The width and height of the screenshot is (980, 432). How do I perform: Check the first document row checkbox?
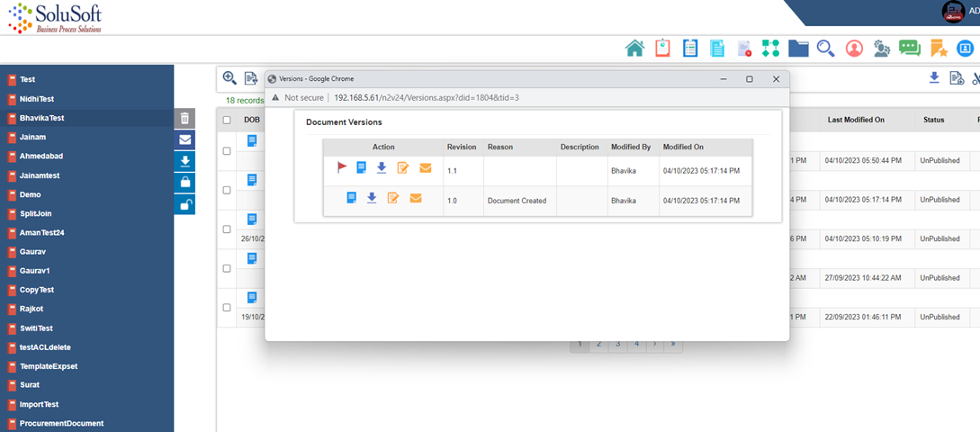[x=227, y=151]
